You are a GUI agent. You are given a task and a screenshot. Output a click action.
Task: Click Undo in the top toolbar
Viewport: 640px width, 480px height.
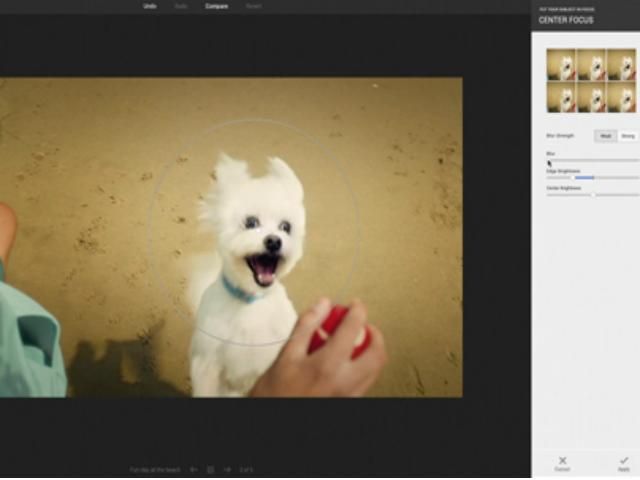(149, 6)
